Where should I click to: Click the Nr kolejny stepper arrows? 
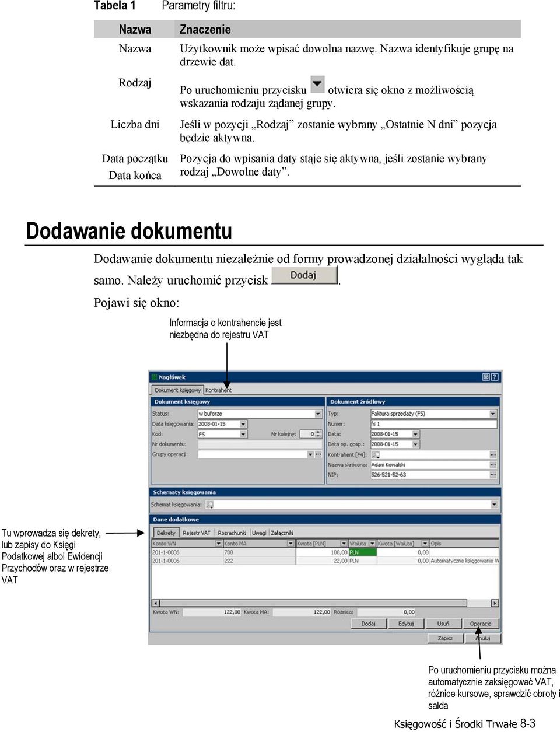[319, 434]
